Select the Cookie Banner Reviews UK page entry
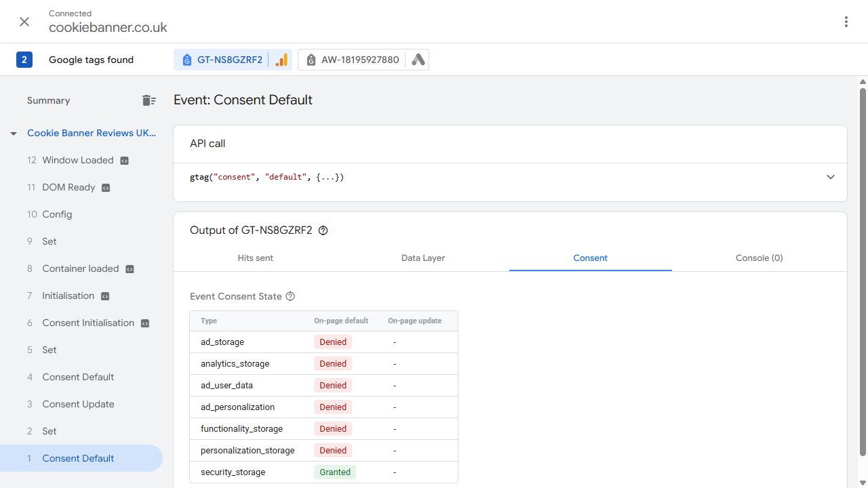Screen dimensions: 868x488 pyautogui.click(x=92, y=133)
